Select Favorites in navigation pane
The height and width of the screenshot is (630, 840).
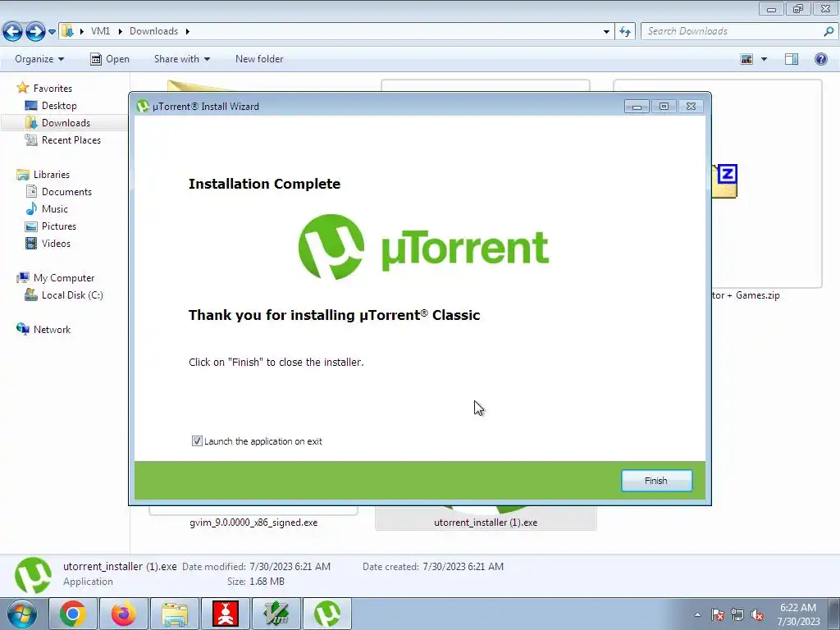[52, 89]
